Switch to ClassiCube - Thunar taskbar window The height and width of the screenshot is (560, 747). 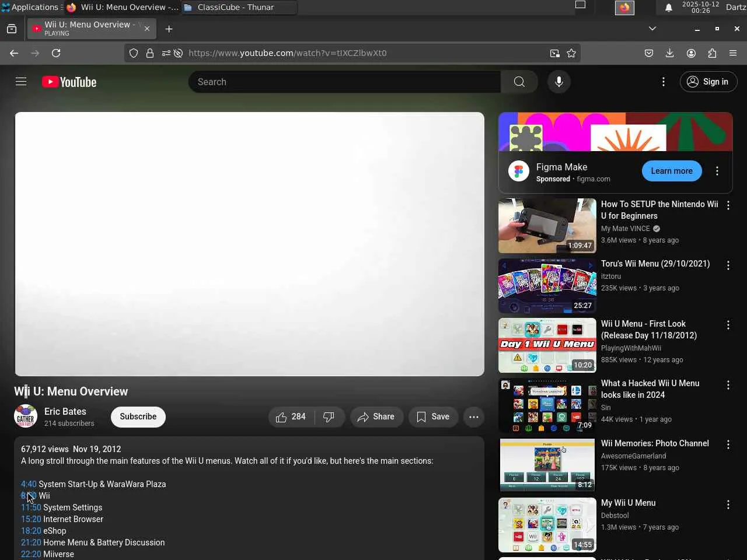point(239,8)
